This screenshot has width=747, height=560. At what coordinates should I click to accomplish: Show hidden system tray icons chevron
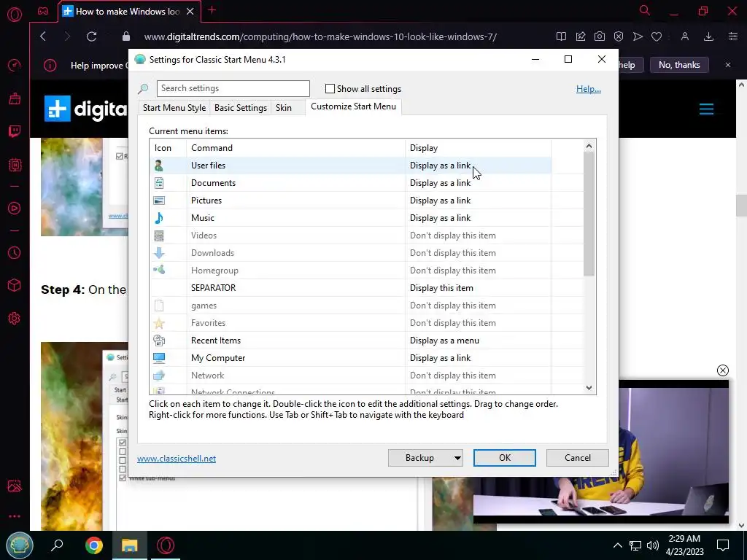[x=617, y=545]
